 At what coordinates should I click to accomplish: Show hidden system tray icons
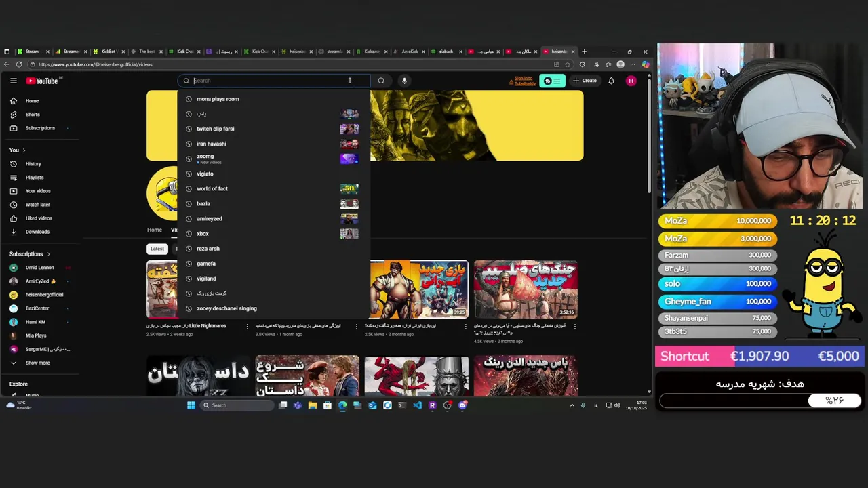572,405
